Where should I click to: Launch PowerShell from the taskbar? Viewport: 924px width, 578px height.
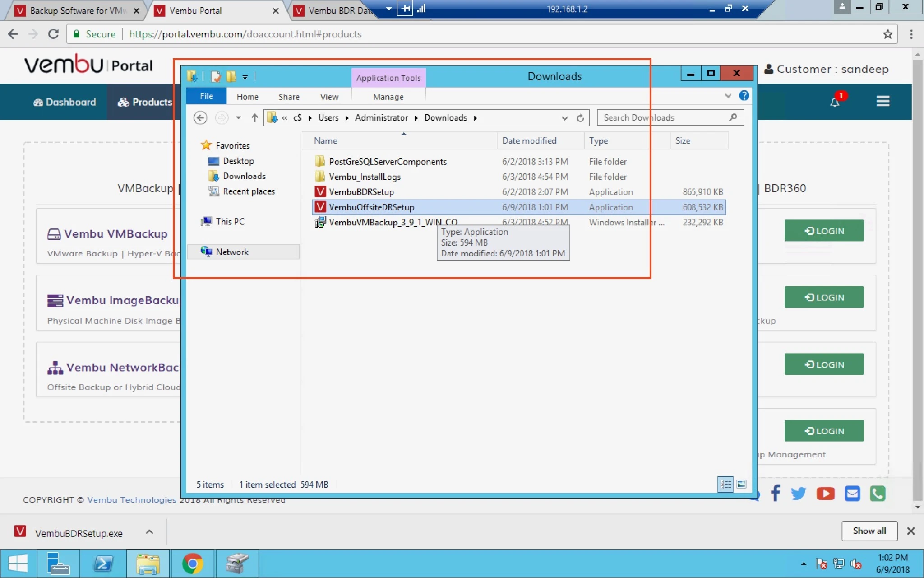tap(103, 564)
